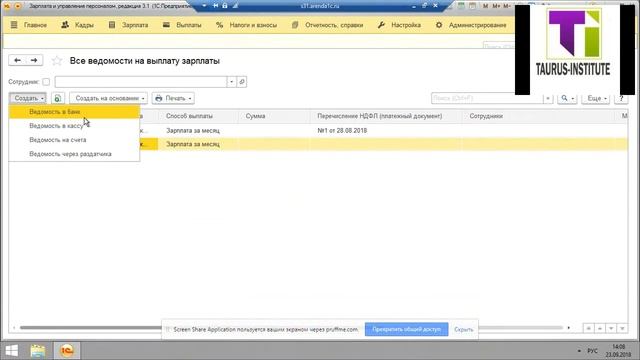Expand the Сотрудник field dropdown arrow

pos(231,82)
